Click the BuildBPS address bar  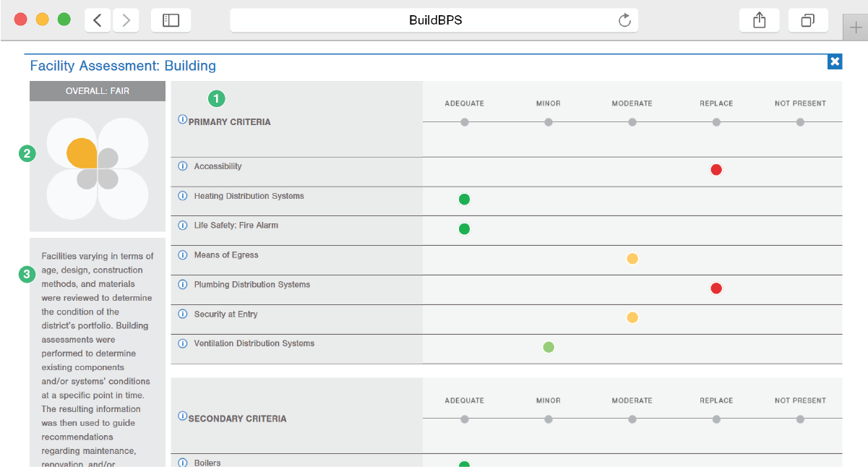434,20
